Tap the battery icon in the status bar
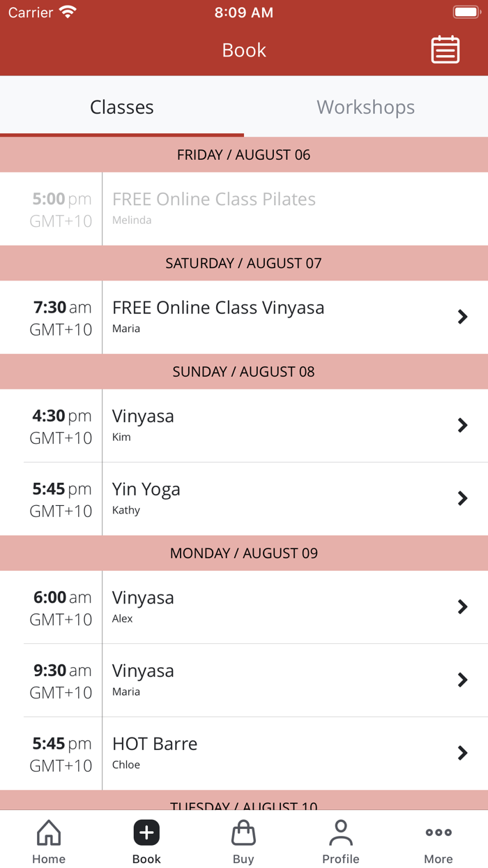The image size is (488, 868). click(x=466, y=11)
